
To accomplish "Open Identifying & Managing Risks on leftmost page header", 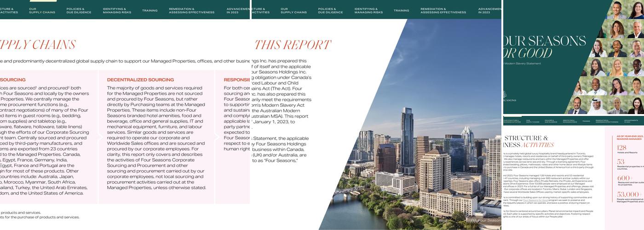I will [117, 11].
